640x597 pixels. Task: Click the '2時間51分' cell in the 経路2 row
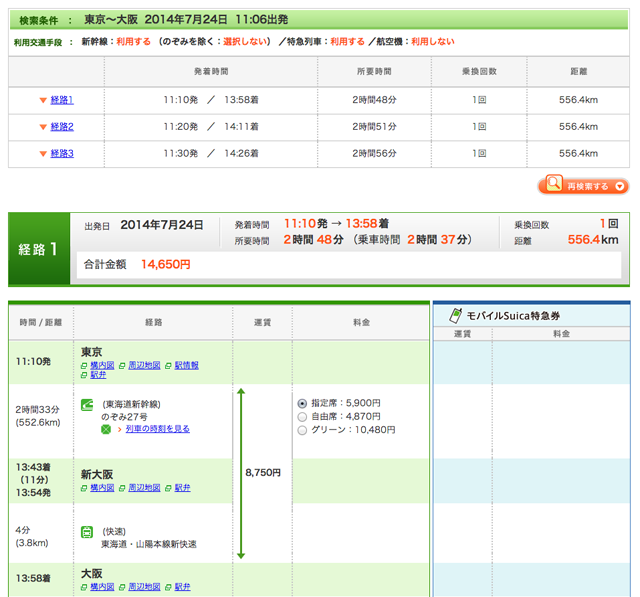pos(374,127)
